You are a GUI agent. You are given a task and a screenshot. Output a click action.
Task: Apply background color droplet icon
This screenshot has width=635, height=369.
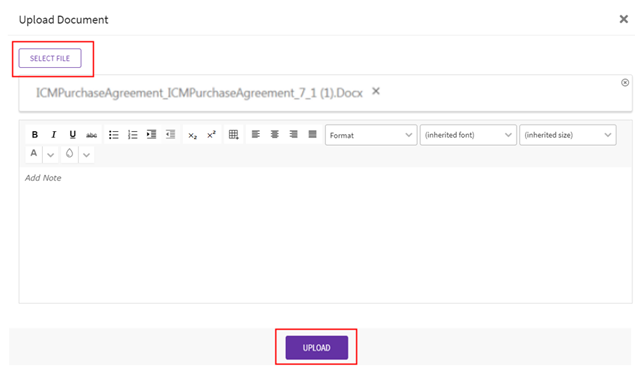coord(69,154)
